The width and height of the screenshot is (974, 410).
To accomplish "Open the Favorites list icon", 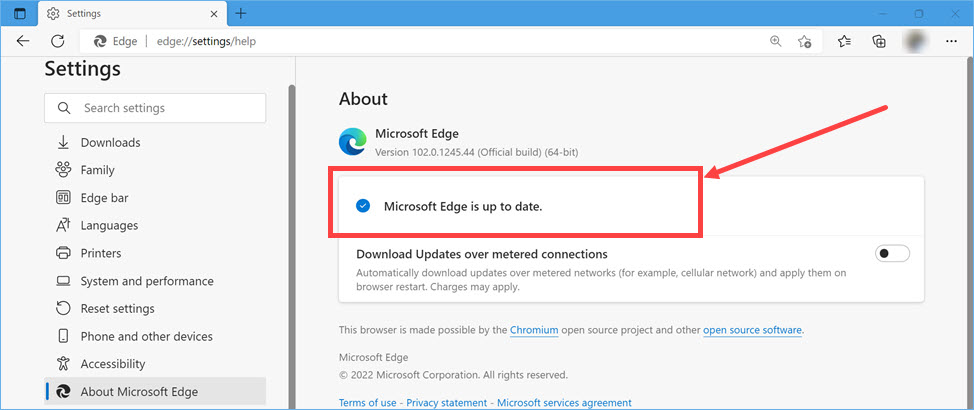I will click(844, 41).
